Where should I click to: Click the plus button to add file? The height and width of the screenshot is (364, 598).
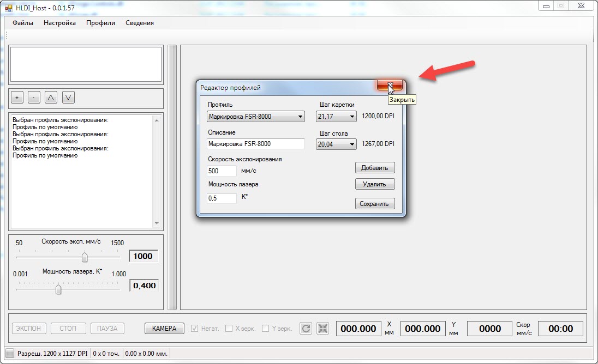pyautogui.click(x=17, y=98)
